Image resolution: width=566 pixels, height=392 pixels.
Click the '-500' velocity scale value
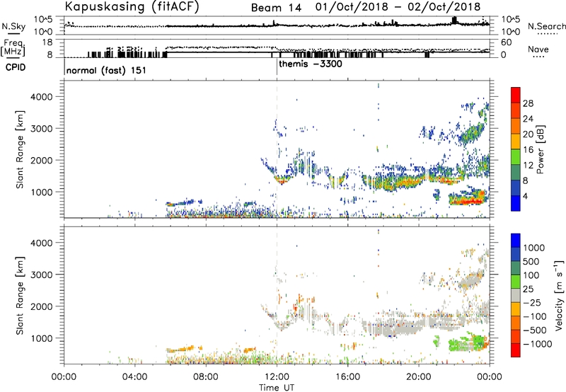[x=535, y=330]
